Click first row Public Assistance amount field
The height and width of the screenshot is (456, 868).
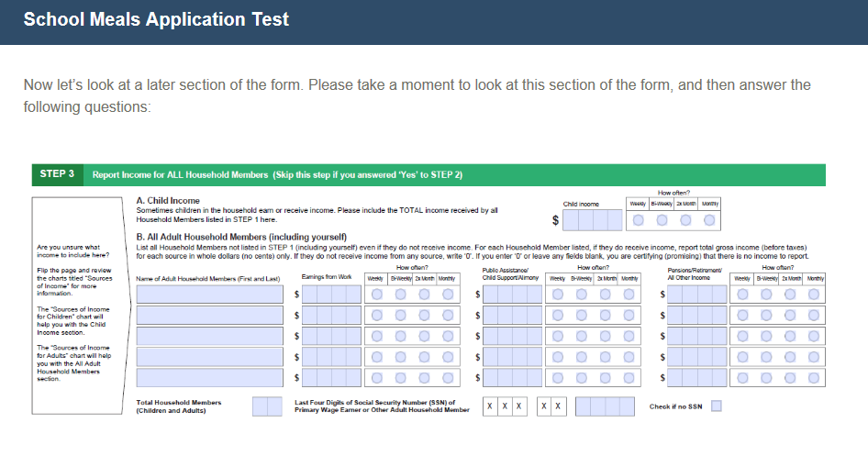point(513,295)
